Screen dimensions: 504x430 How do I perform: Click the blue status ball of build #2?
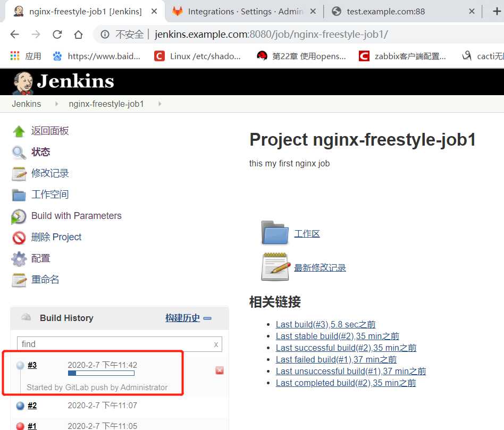[20, 406]
